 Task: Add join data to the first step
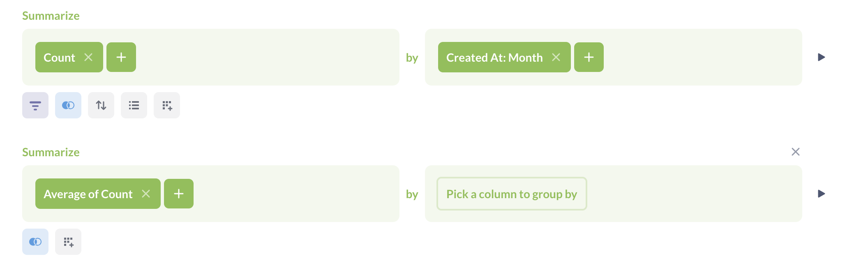tap(68, 105)
